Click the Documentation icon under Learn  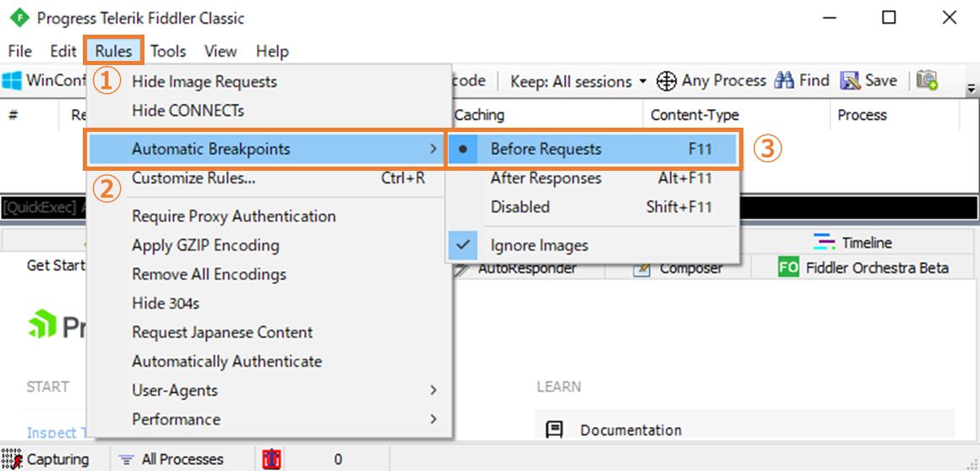click(x=554, y=430)
